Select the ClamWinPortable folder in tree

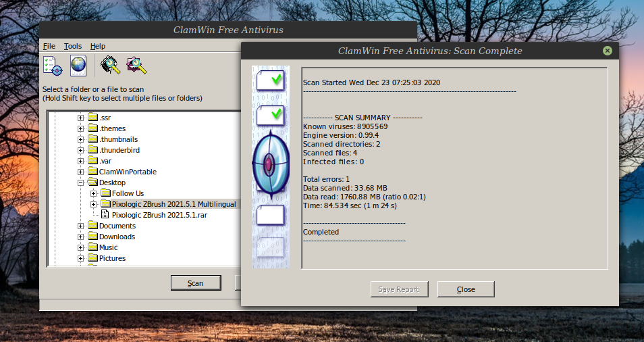pos(128,172)
